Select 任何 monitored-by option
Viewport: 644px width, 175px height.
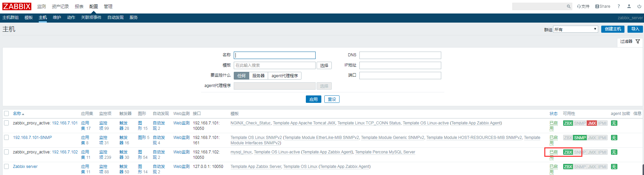pos(241,76)
